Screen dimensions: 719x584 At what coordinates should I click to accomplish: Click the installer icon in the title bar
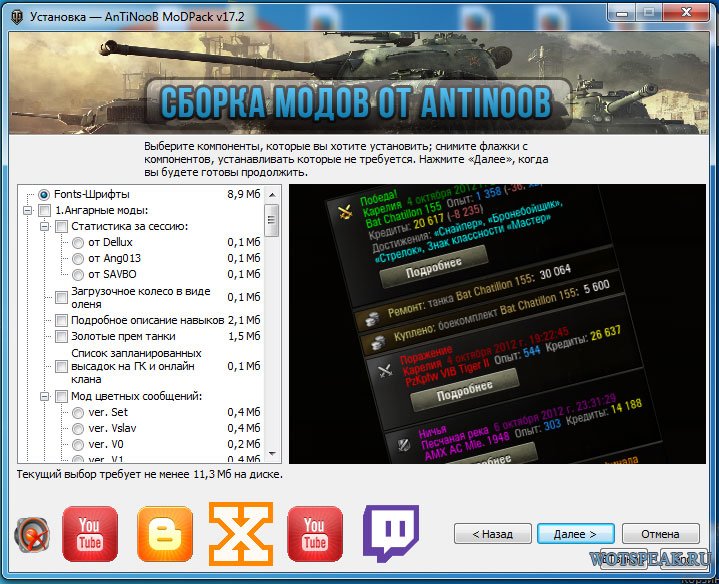[x=17, y=15]
